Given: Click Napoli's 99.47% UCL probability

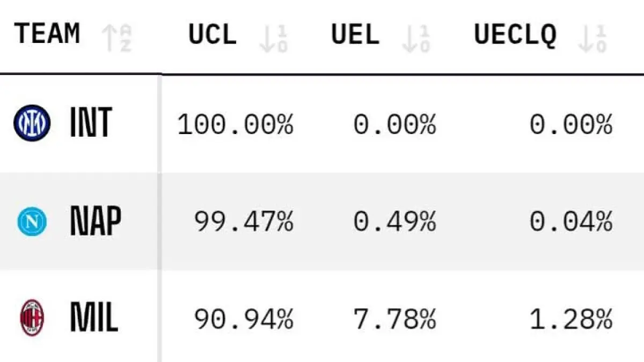Looking at the screenshot, I should (x=244, y=221).
